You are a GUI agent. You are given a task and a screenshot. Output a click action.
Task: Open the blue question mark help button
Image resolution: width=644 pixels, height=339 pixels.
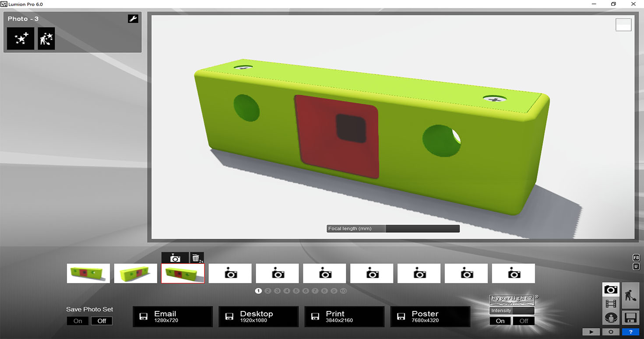(x=631, y=332)
